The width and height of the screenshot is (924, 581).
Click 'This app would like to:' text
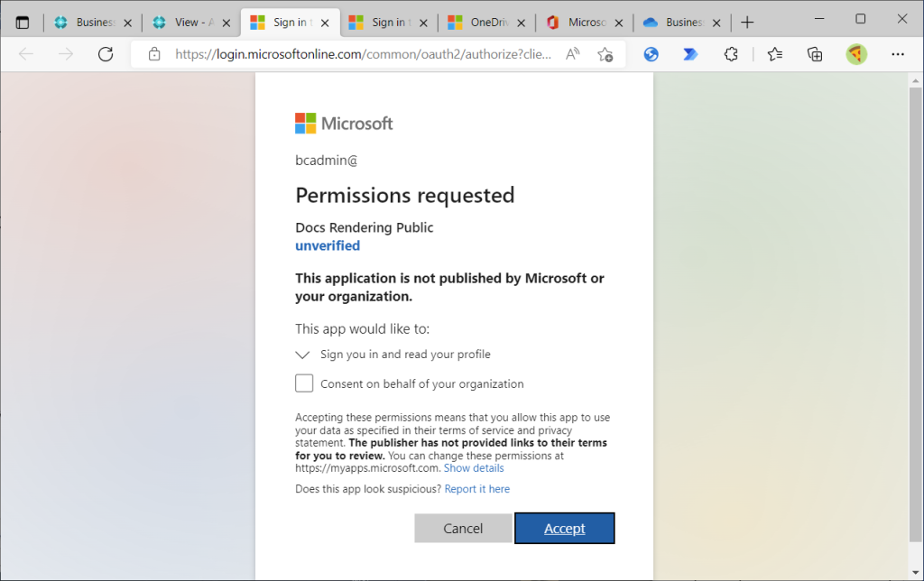[363, 328]
